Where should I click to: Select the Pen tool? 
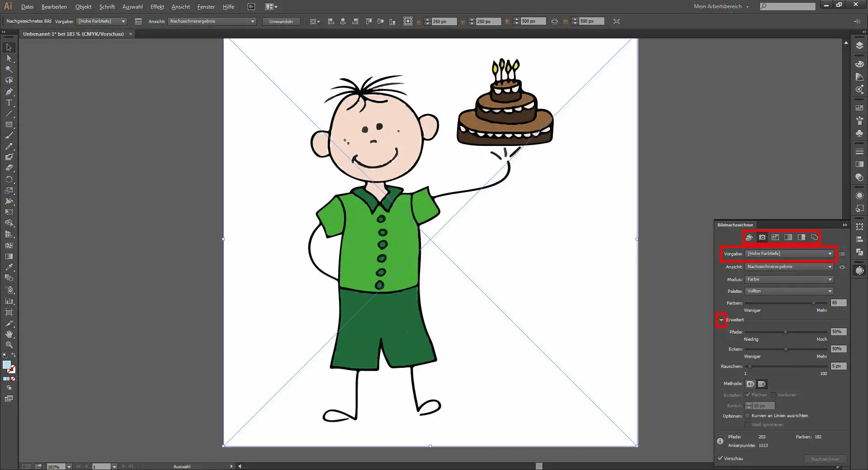click(9, 91)
